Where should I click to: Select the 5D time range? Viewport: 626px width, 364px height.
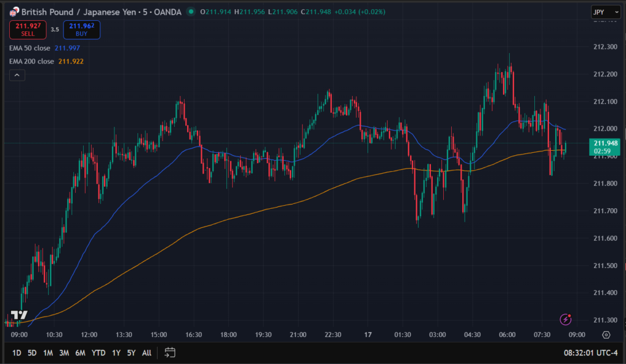32,353
